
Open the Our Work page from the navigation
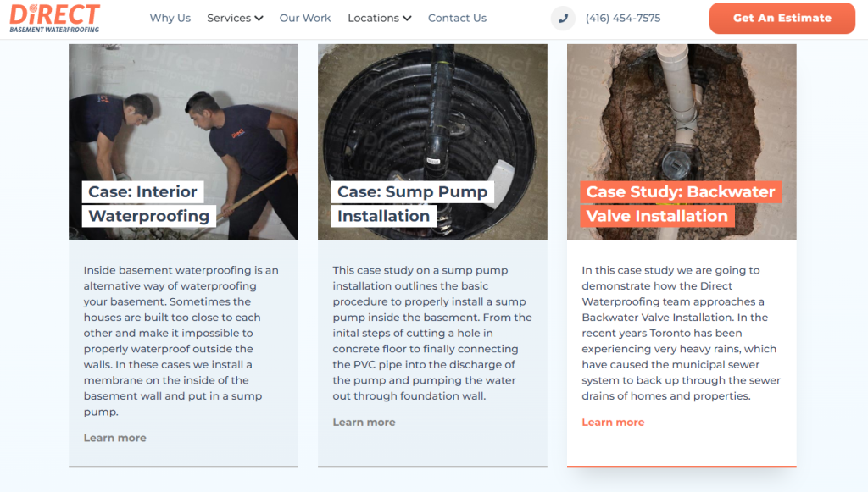click(x=304, y=18)
